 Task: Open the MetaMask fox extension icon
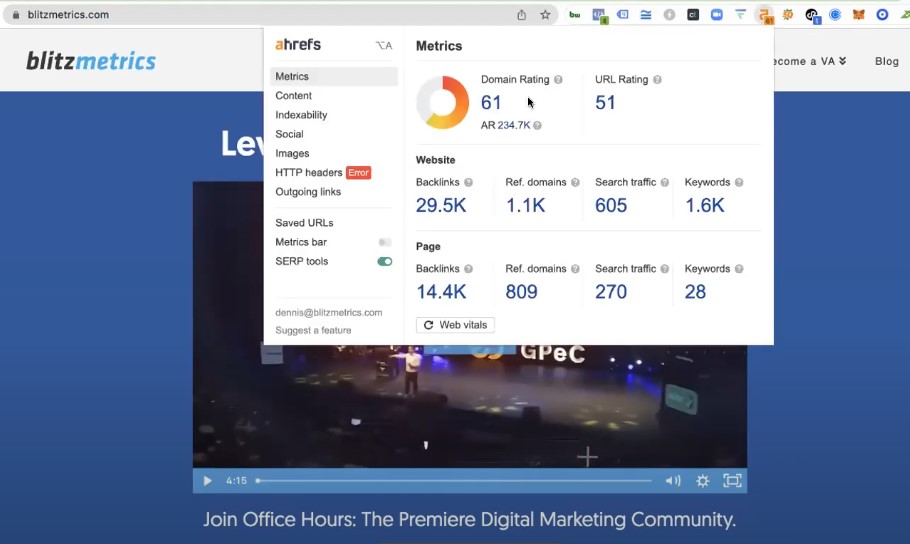coord(858,15)
